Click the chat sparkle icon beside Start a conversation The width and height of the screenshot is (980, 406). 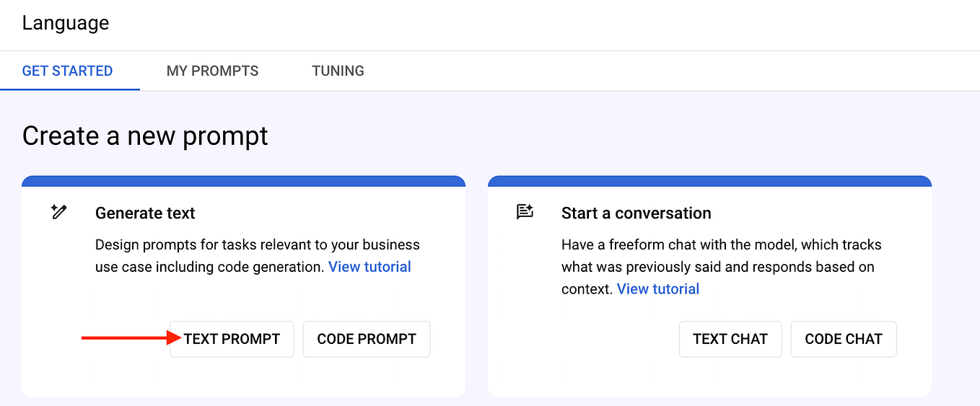[x=525, y=212]
